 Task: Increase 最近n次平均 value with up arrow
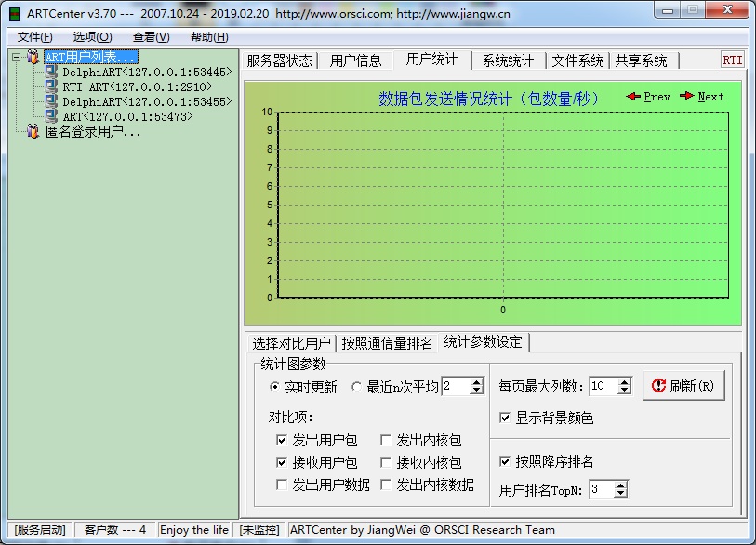[x=476, y=382]
